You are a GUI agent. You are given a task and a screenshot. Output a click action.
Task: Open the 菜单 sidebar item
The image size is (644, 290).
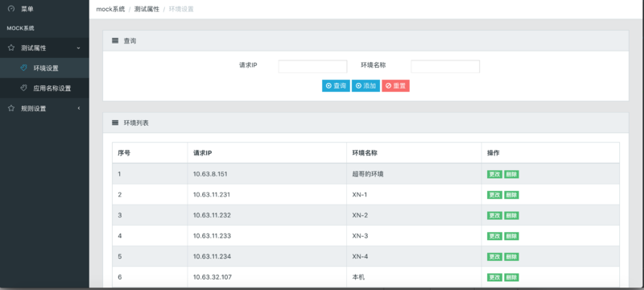[x=44, y=9]
